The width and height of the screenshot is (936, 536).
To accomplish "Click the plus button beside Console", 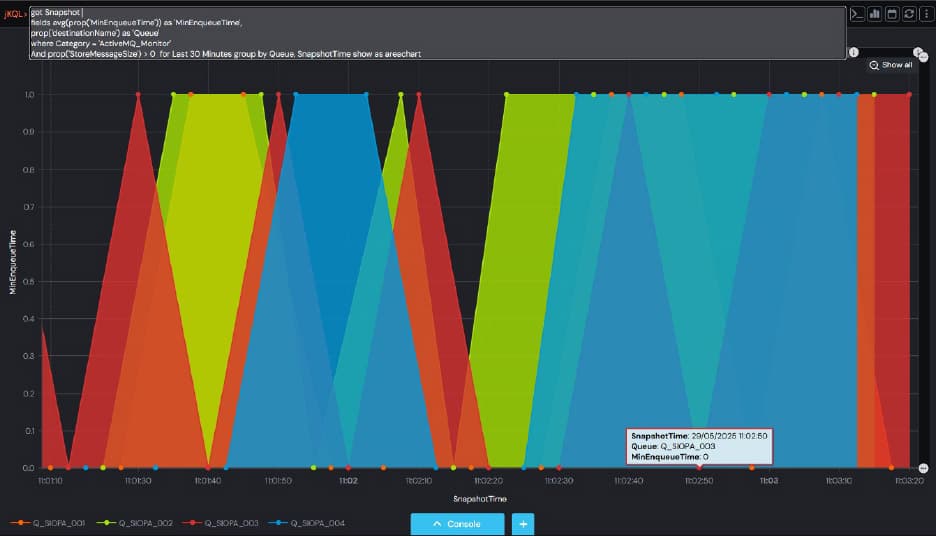I will pos(523,523).
